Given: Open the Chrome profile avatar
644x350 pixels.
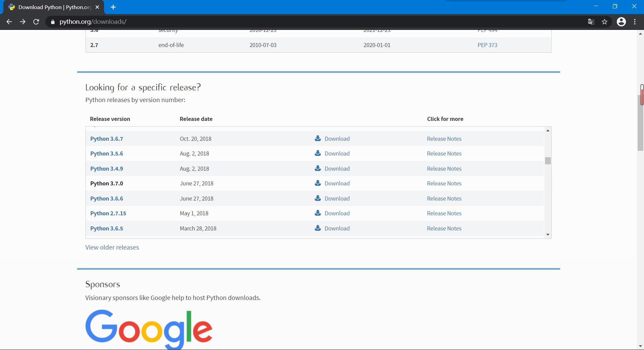Looking at the screenshot, I should 621,22.
